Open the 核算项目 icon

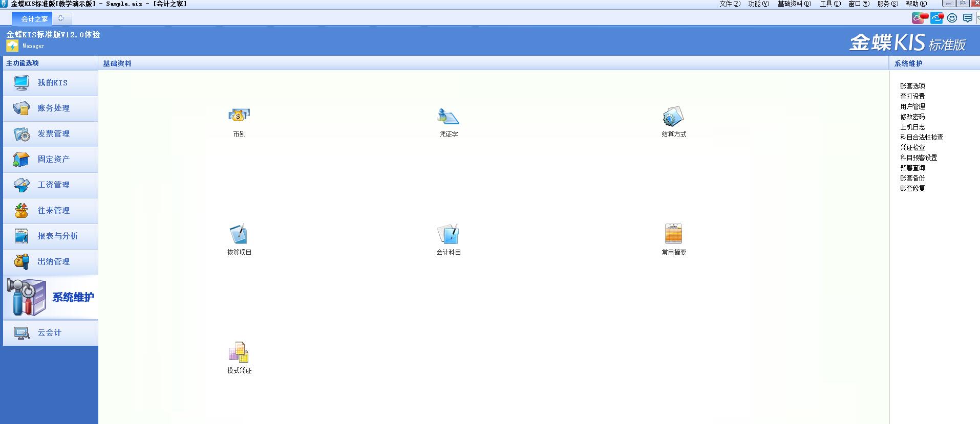(239, 234)
